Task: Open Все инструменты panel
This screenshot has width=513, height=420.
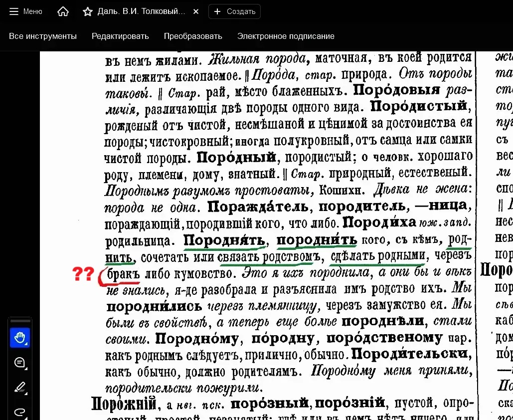Action: pos(43,36)
